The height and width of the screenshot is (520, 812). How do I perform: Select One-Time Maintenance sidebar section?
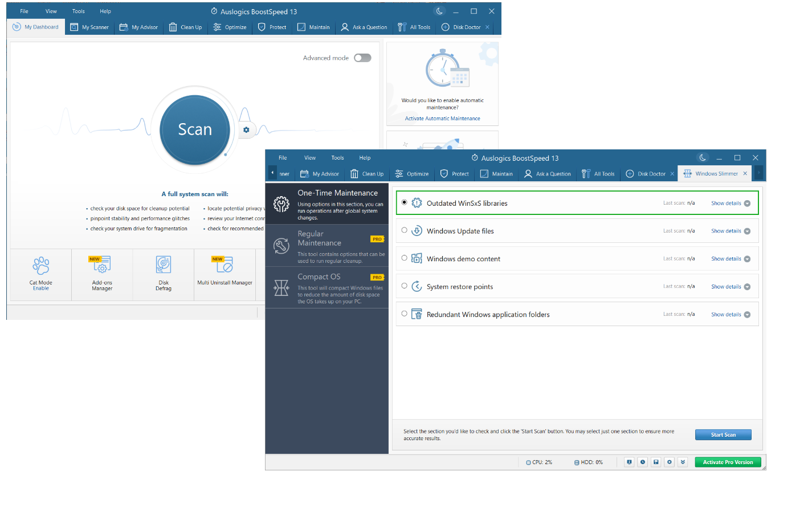pyautogui.click(x=327, y=204)
